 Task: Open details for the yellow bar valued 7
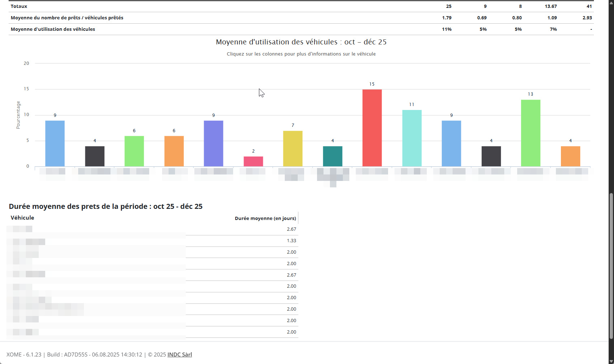293,149
